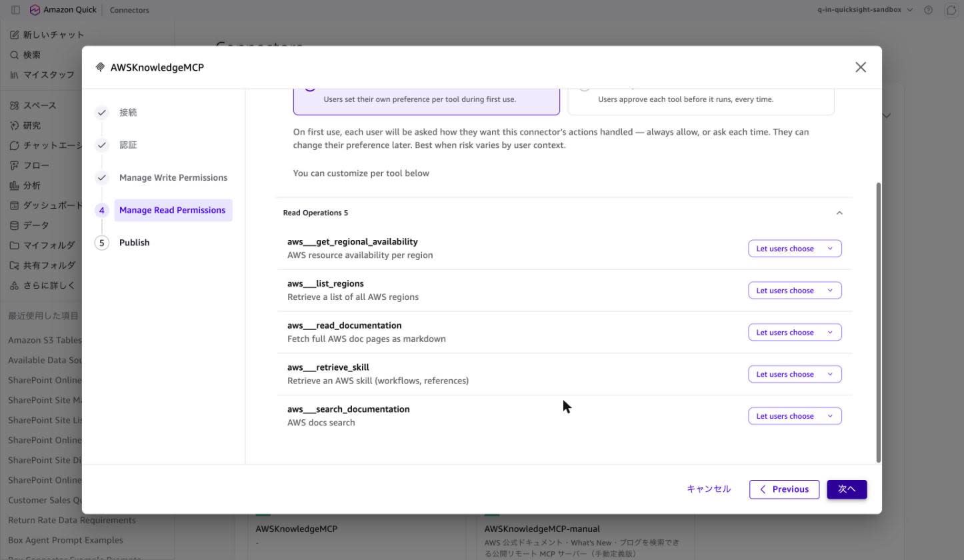This screenshot has height=560, width=964.
Task: Jump to the Publish step
Action: [x=135, y=243]
